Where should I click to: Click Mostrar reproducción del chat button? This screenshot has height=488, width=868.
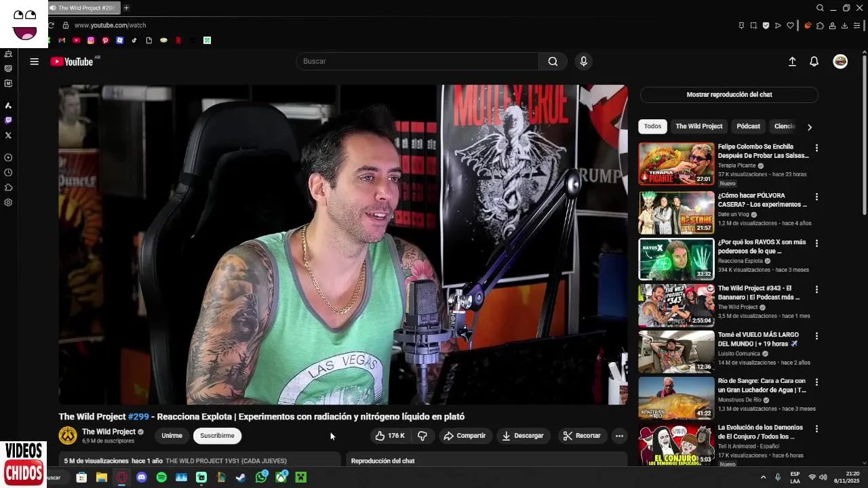pyautogui.click(x=729, y=95)
